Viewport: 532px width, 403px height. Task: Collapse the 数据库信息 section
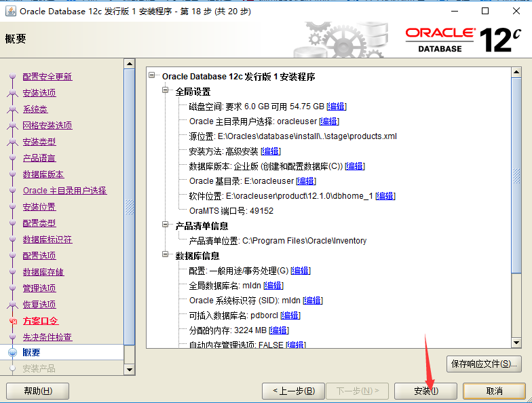click(166, 254)
